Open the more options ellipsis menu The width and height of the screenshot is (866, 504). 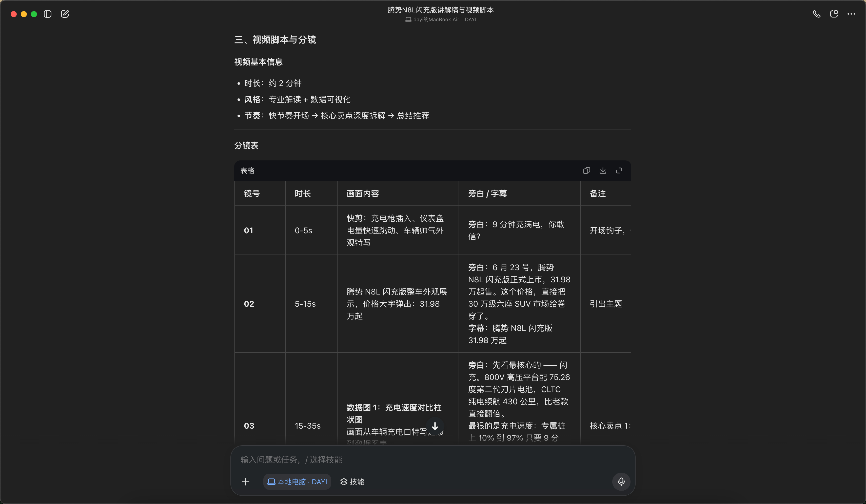851,14
